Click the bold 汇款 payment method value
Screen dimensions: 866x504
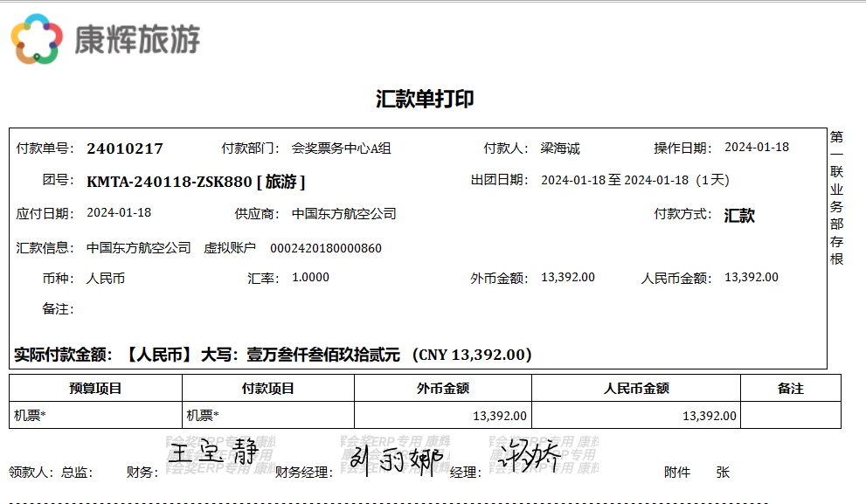coord(739,216)
